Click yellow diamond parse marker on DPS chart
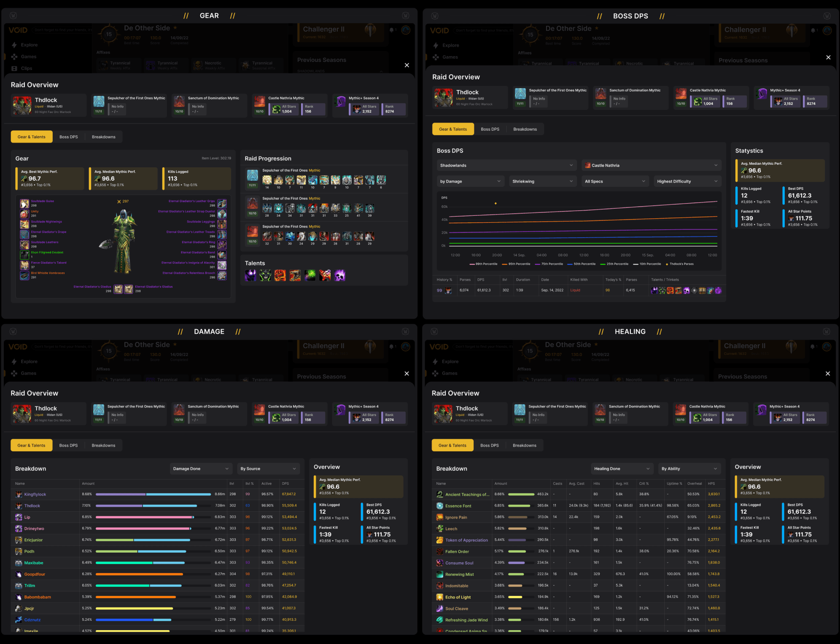This screenshot has height=644, width=840. click(x=495, y=204)
